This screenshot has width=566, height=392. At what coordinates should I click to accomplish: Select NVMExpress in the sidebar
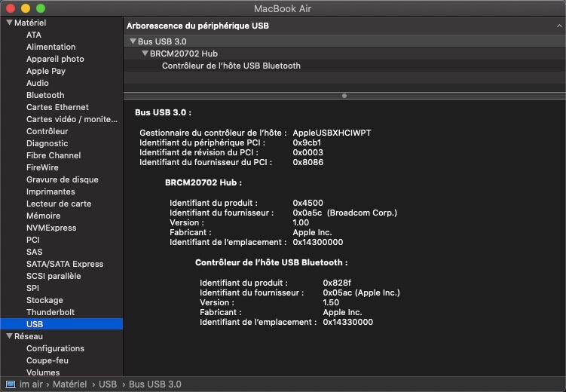[x=51, y=228]
